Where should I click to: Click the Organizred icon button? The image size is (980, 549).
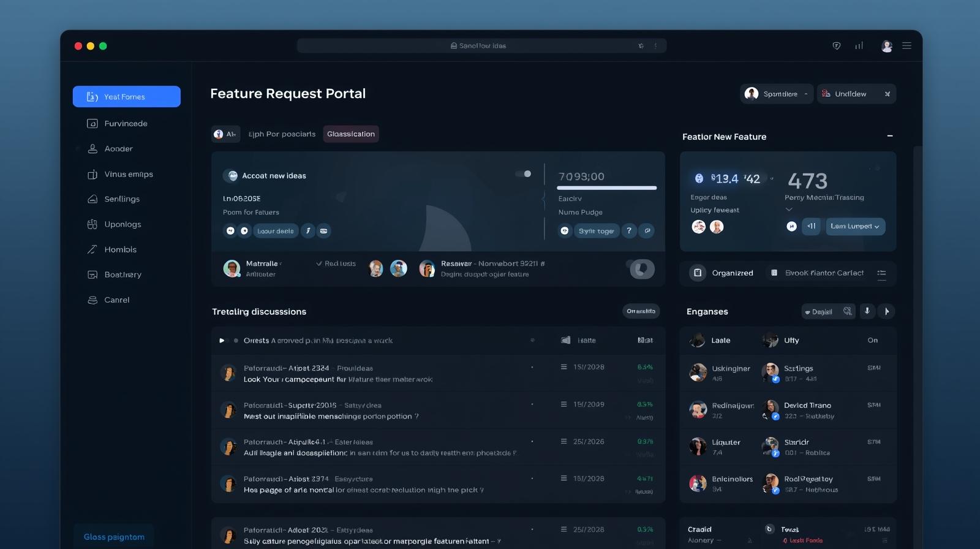698,273
